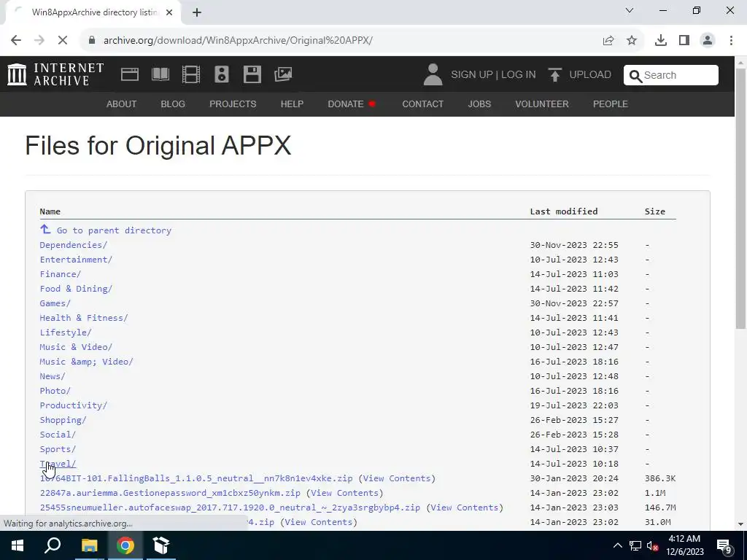
Task: Download the FallingBalls zip file
Action: click(196, 478)
